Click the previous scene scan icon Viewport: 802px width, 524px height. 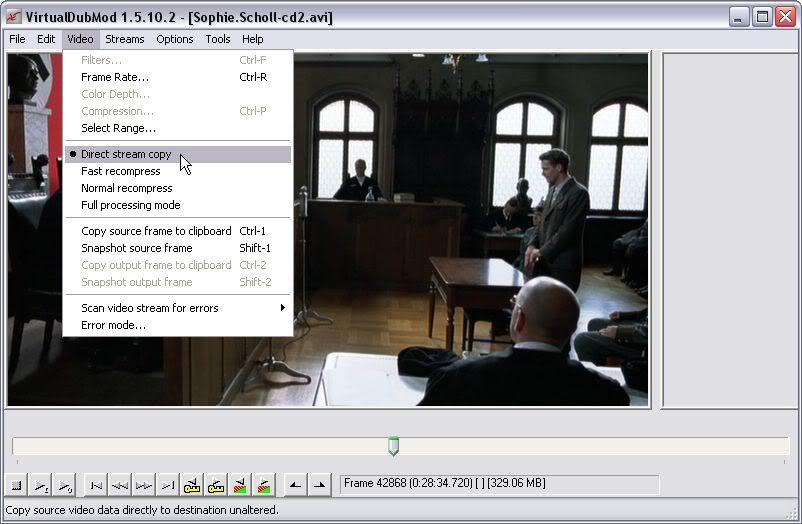[240, 485]
